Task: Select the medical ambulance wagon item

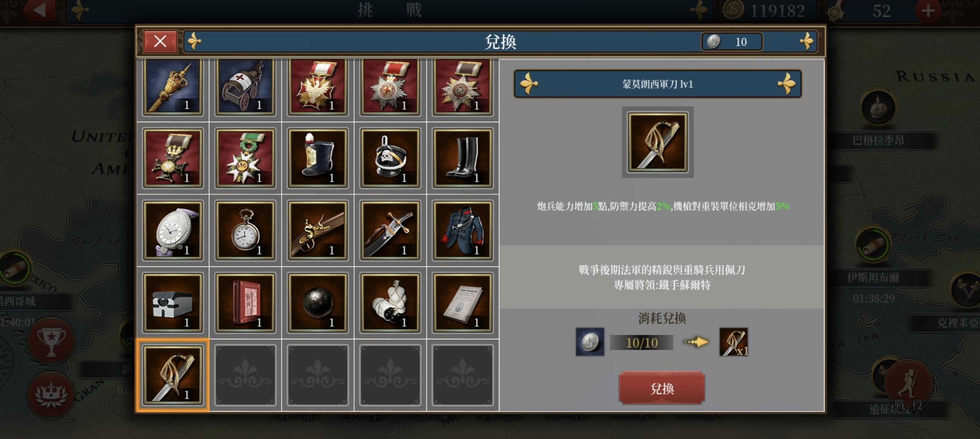Action: (245, 87)
